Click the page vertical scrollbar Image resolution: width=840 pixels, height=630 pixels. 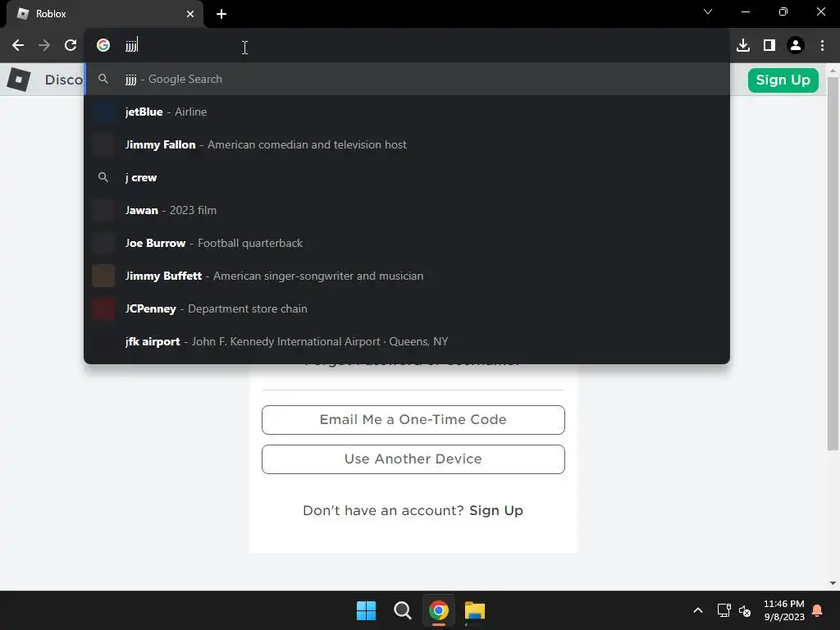coord(833,263)
